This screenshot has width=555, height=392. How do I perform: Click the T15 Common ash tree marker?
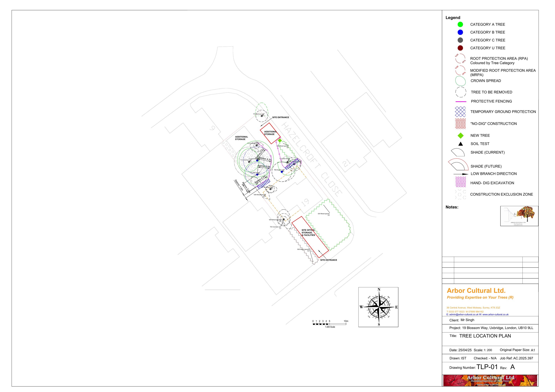262,116
